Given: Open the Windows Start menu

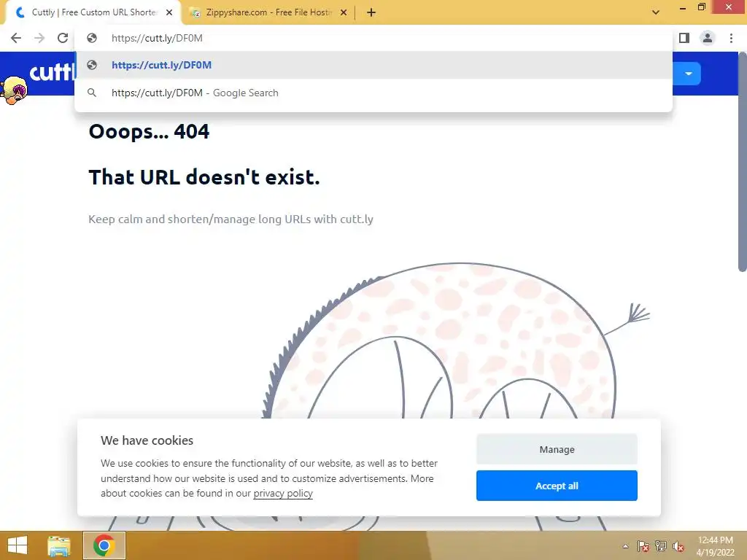Looking at the screenshot, I should pos(18,545).
